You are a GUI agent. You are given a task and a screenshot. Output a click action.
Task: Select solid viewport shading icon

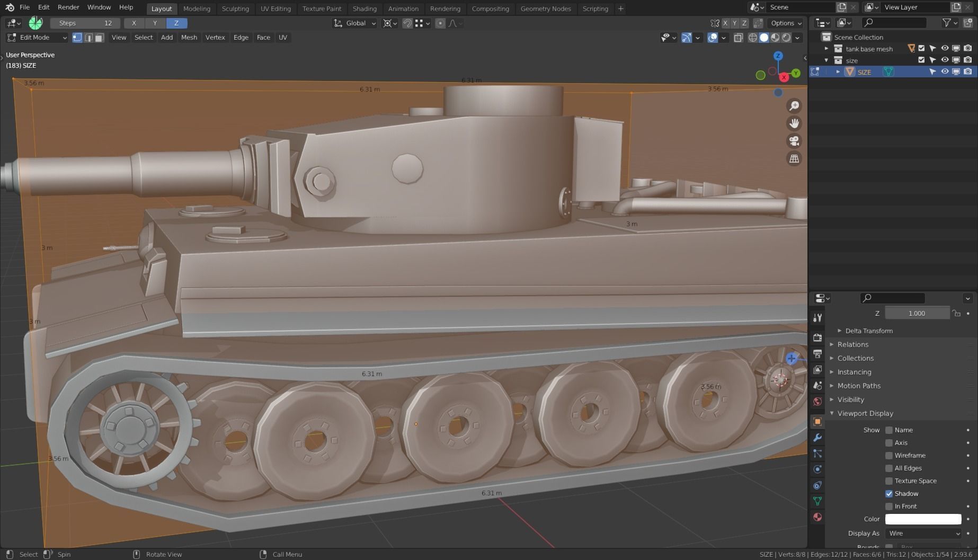764,38
